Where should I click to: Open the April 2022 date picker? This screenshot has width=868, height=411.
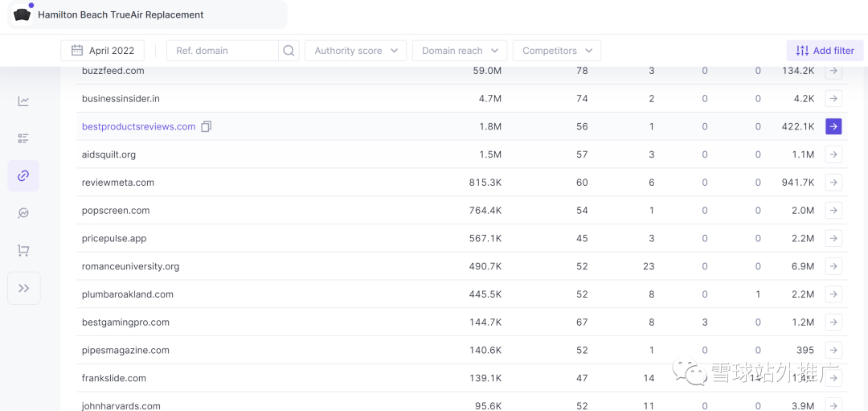(x=103, y=51)
